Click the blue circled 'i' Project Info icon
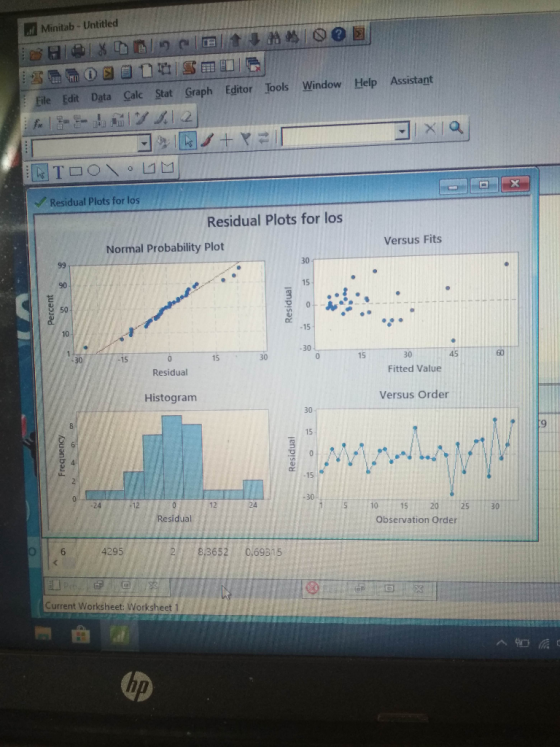This screenshot has width=560, height=747. point(91,74)
